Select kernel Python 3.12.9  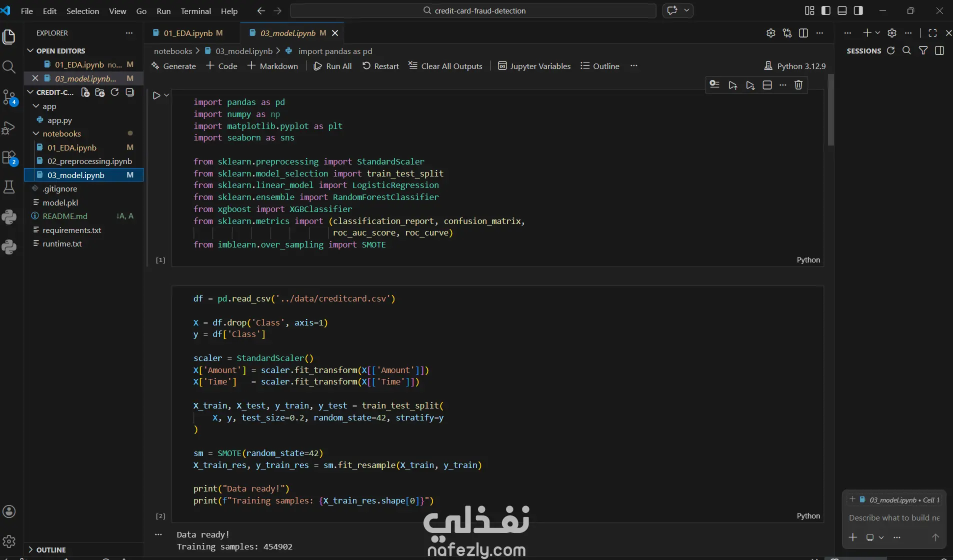(x=795, y=66)
